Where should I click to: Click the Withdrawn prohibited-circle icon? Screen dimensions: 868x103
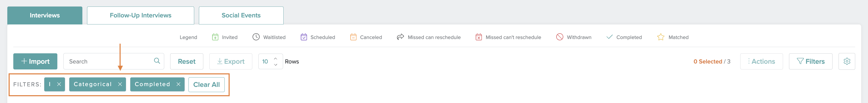pos(560,37)
